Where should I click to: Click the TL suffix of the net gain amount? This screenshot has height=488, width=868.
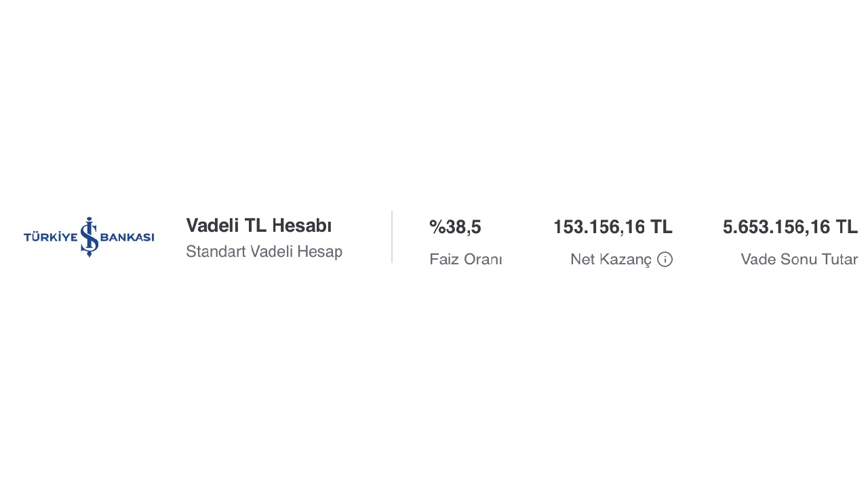point(661,227)
